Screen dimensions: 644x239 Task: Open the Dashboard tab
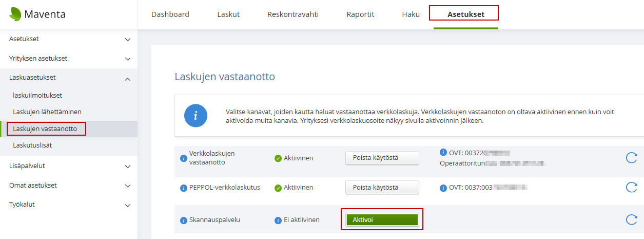(x=170, y=14)
